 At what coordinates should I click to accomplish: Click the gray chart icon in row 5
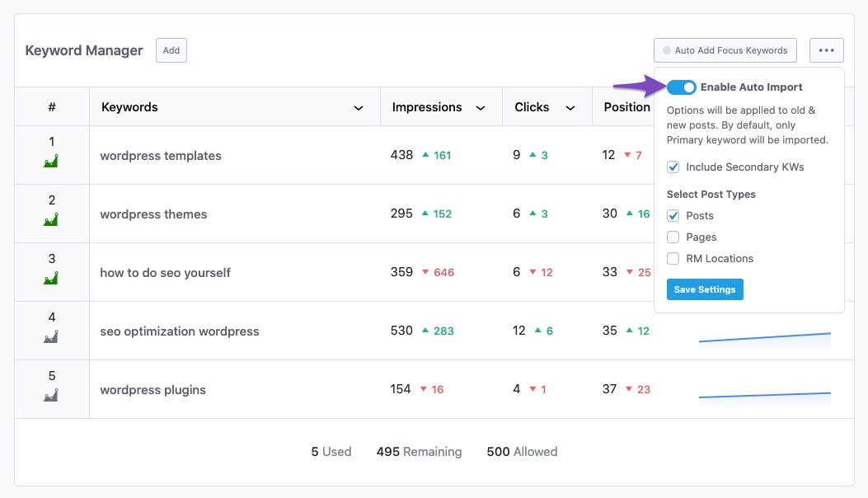[x=51, y=396]
